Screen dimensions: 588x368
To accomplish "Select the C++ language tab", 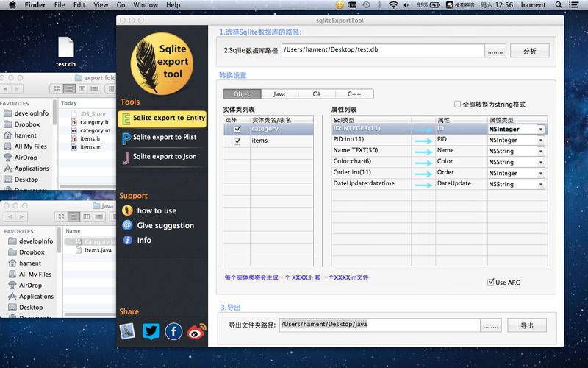I will tap(354, 94).
